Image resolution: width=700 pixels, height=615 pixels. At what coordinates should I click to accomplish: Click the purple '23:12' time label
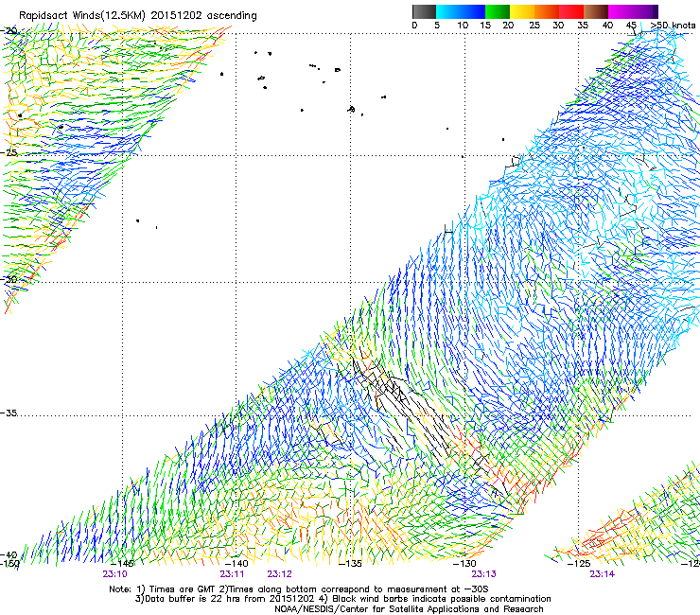click(x=279, y=574)
